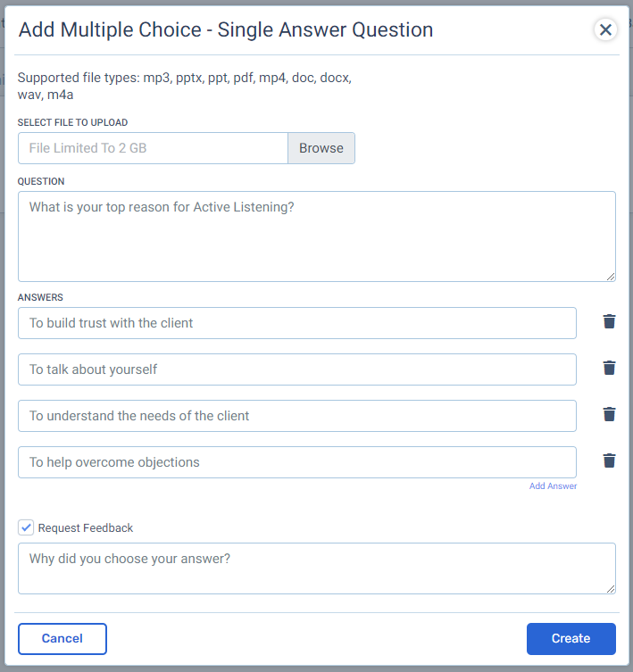Close the Add Multiple Choice dialog
The height and width of the screenshot is (672, 633).
pyautogui.click(x=605, y=29)
